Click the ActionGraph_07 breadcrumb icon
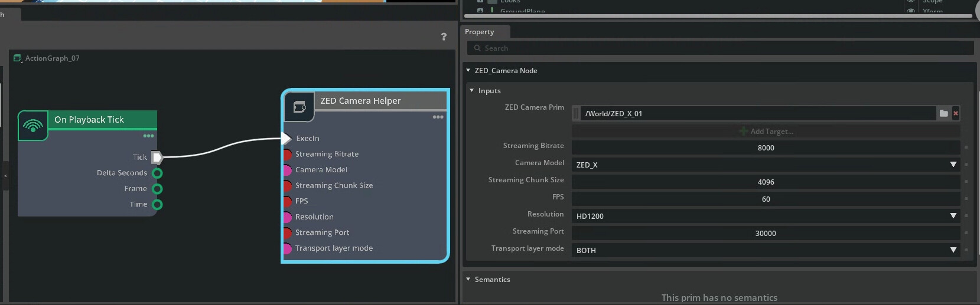The image size is (980, 305). [17, 58]
